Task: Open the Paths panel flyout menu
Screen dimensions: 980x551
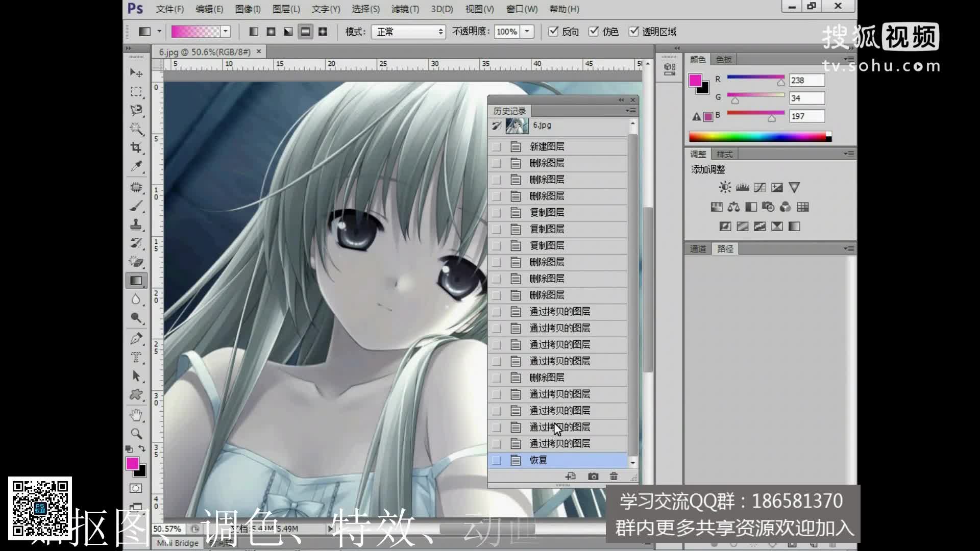Action: click(848, 248)
